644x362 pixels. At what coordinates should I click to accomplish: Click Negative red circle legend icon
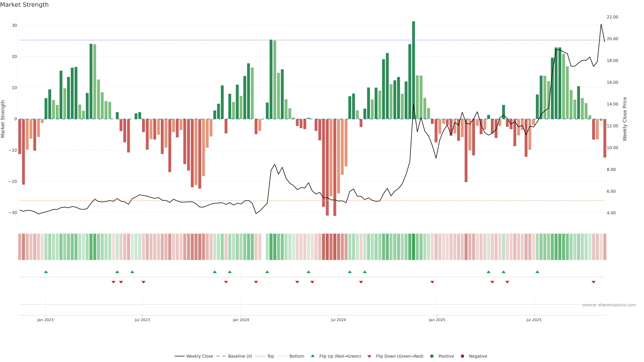462,356
